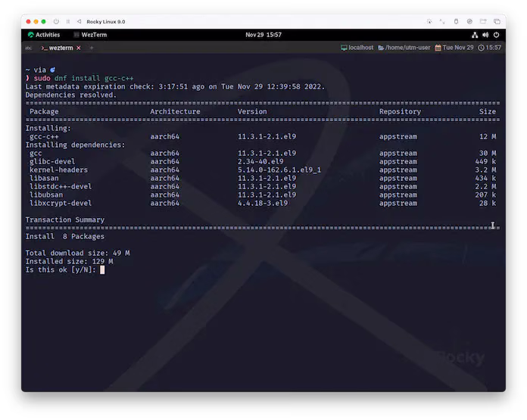Click 'Total download size: 49 M' line

[78, 253]
